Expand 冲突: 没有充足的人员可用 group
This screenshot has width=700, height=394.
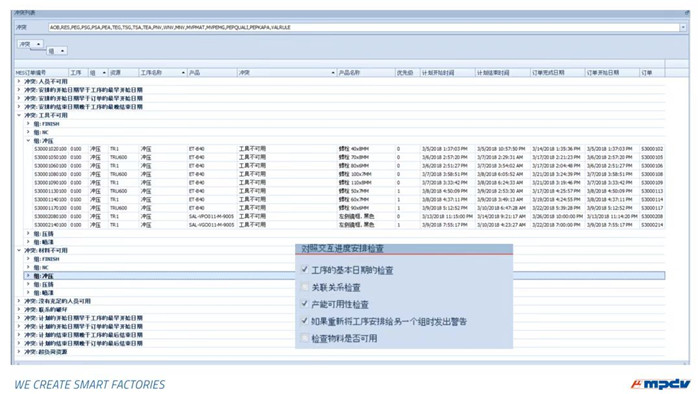(x=19, y=301)
